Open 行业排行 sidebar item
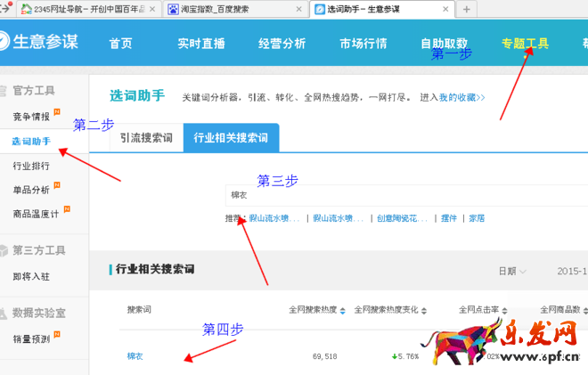The height and width of the screenshot is (375, 588). [x=31, y=166]
